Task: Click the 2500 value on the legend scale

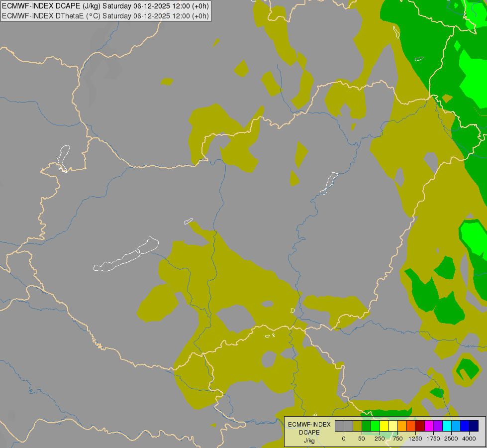Action: [451, 439]
